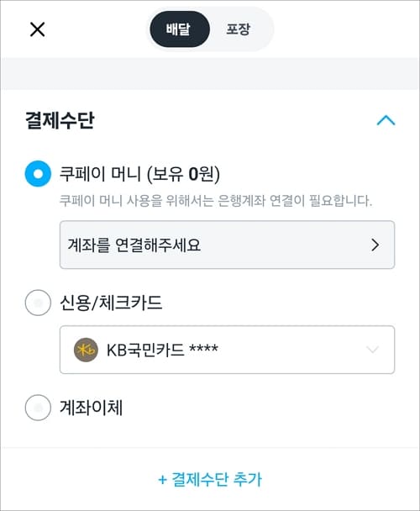420x511 pixels.
Task: Collapse the 결제수단 section with the up chevron
Action: [x=386, y=120]
